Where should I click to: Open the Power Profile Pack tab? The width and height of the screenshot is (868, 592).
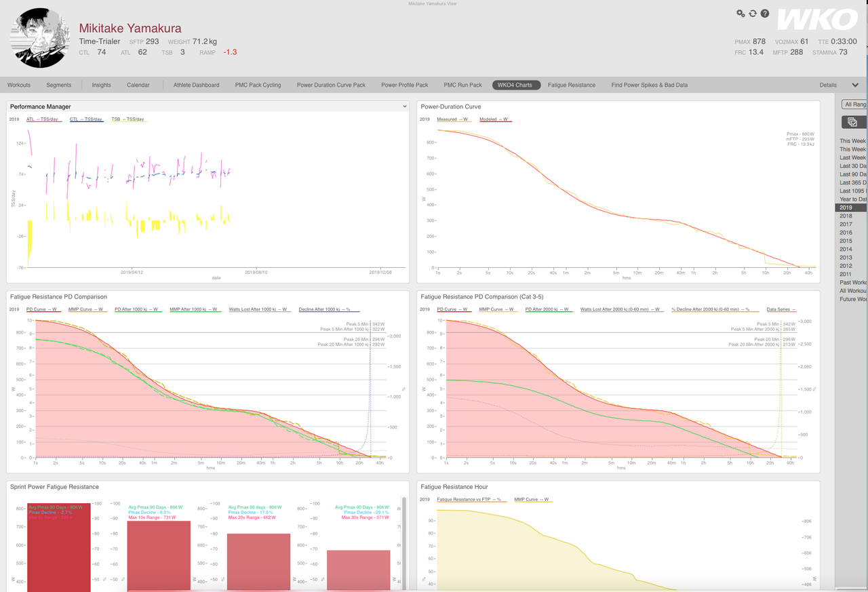click(405, 85)
